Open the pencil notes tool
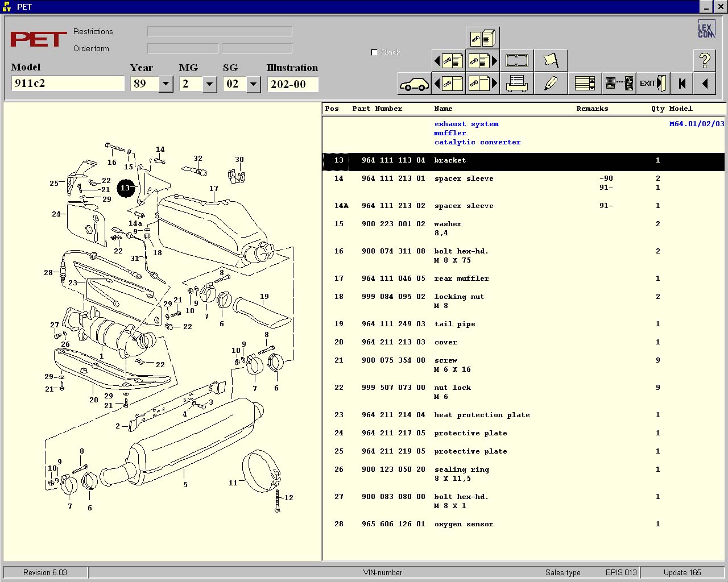 point(551,84)
